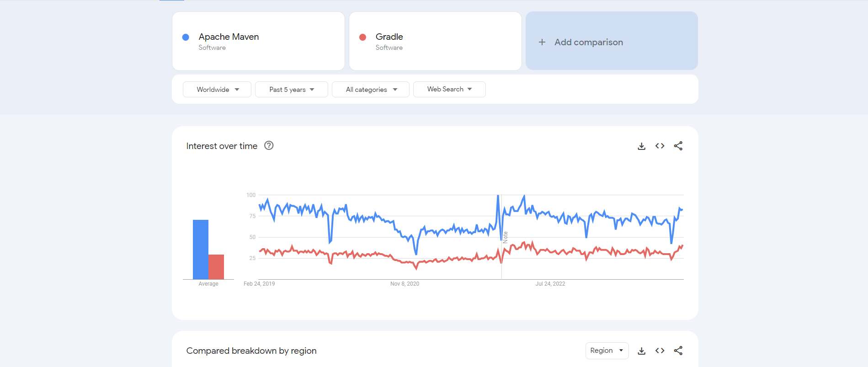Screen dimensions: 868x367
Task: Embed the region breakdown chart
Action: pyautogui.click(x=660, y=351)
